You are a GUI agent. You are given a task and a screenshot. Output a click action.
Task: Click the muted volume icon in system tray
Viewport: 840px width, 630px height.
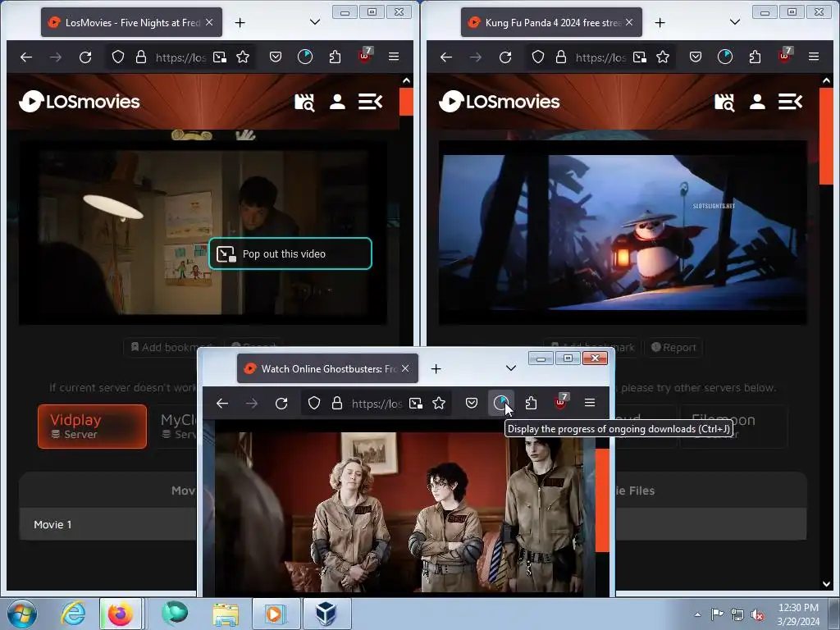click(x=757, y=614)
